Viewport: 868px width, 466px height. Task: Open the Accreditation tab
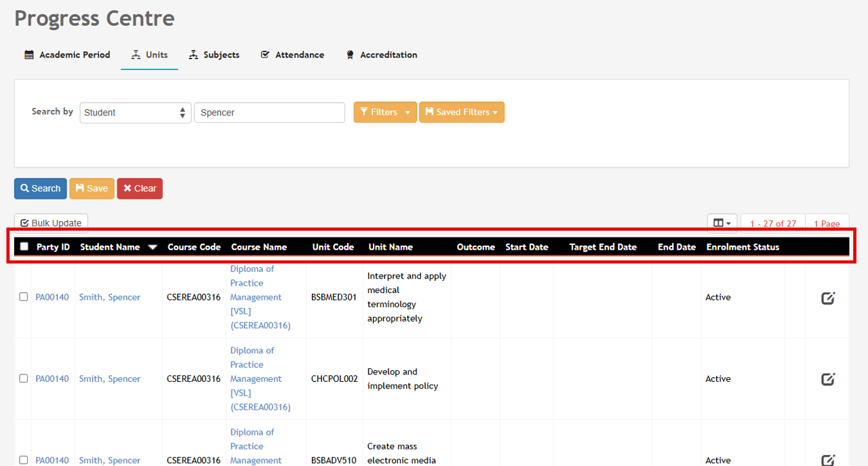tap(381, 55)
